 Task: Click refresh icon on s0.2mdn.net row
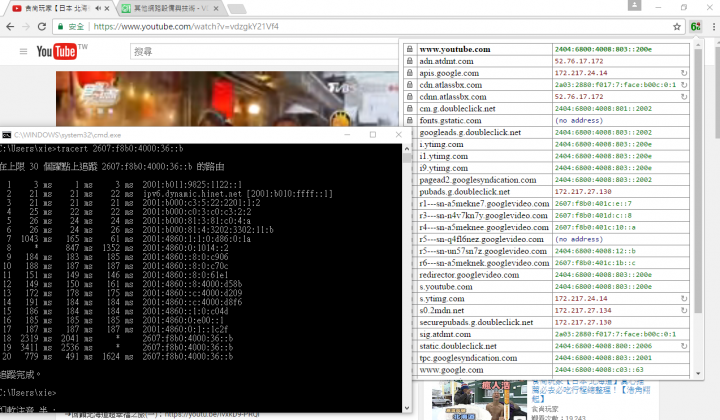[684, 310]
